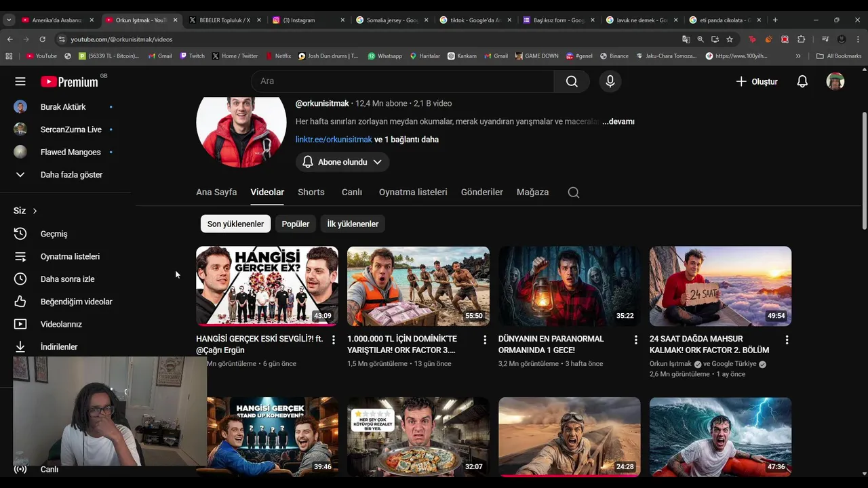Open SercanZurna Live subscription channel
This screenshot has width=868, height=488.
pos(71,129)
